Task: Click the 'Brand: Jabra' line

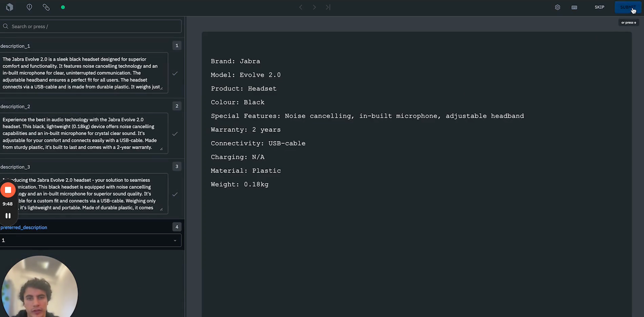Action: click(x=235, y=61)
